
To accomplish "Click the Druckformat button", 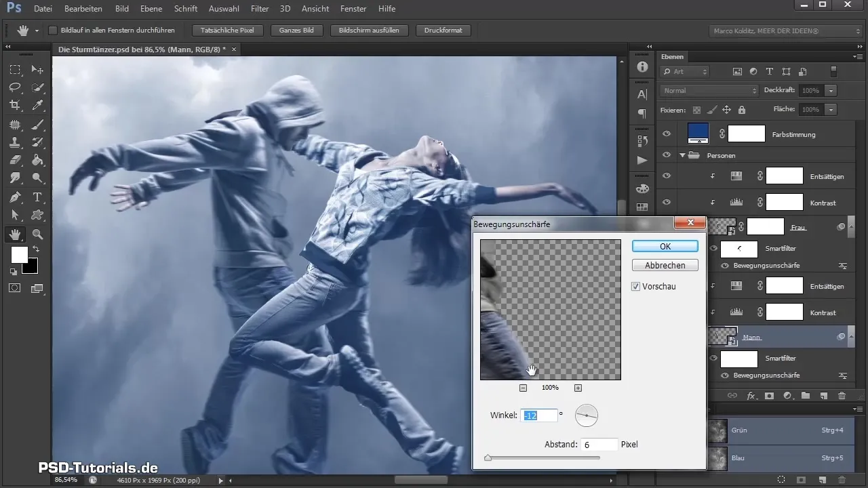I will (x=443, y=30).
